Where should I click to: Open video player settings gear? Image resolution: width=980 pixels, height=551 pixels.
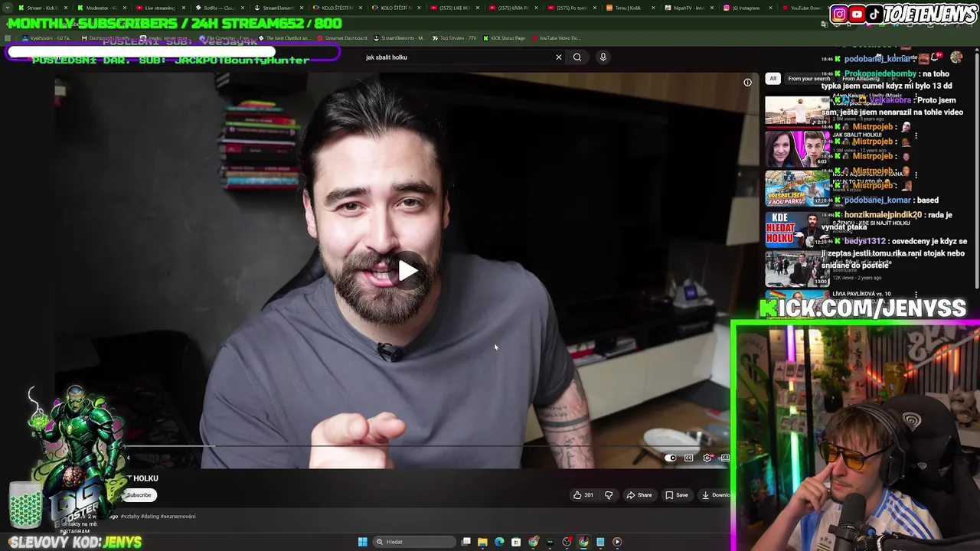tap(707, 458)
